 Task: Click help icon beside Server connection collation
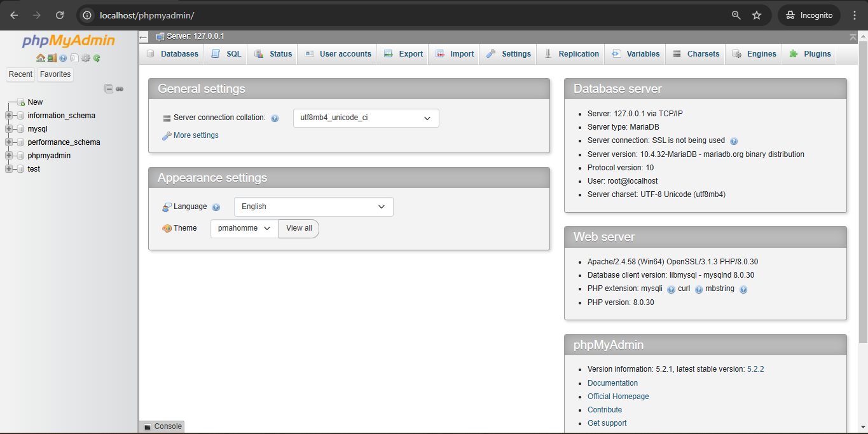pyautogui.click(x=275, y=118)
